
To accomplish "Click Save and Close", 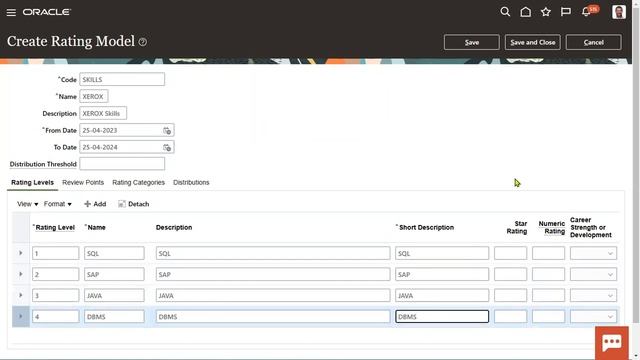I will [x=533, y=42].
